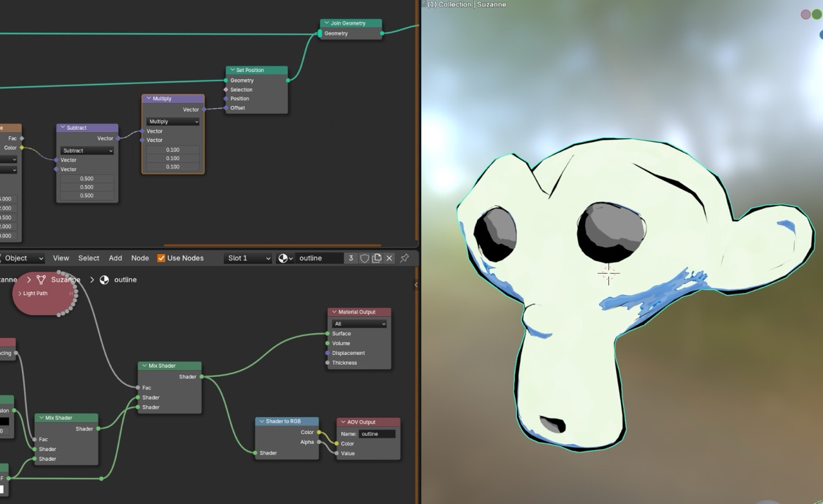Click the red axis dot in viewport gizmo
The image size is (823, 504).
click(805, 14)
